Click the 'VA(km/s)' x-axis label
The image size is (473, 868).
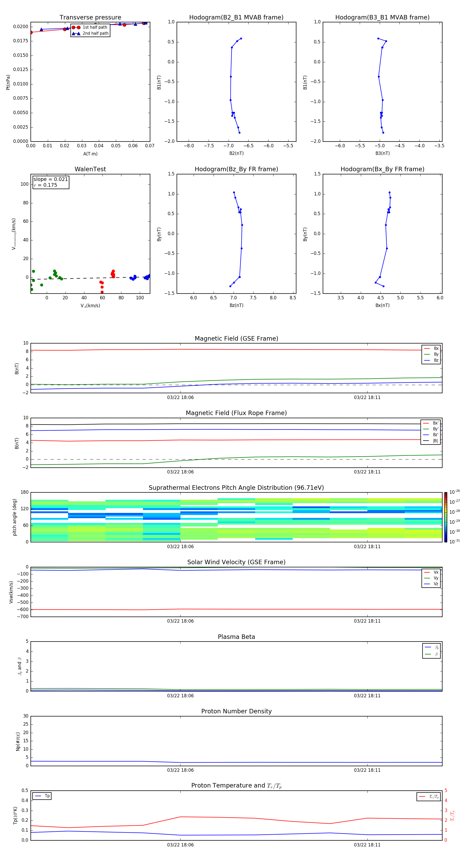click(x=90, y=306)
